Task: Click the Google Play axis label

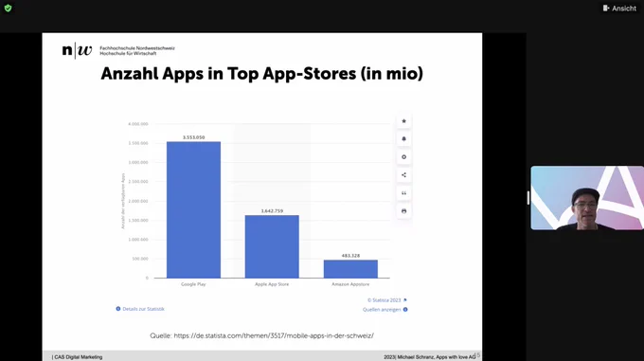Action: [x=193, y=284]
